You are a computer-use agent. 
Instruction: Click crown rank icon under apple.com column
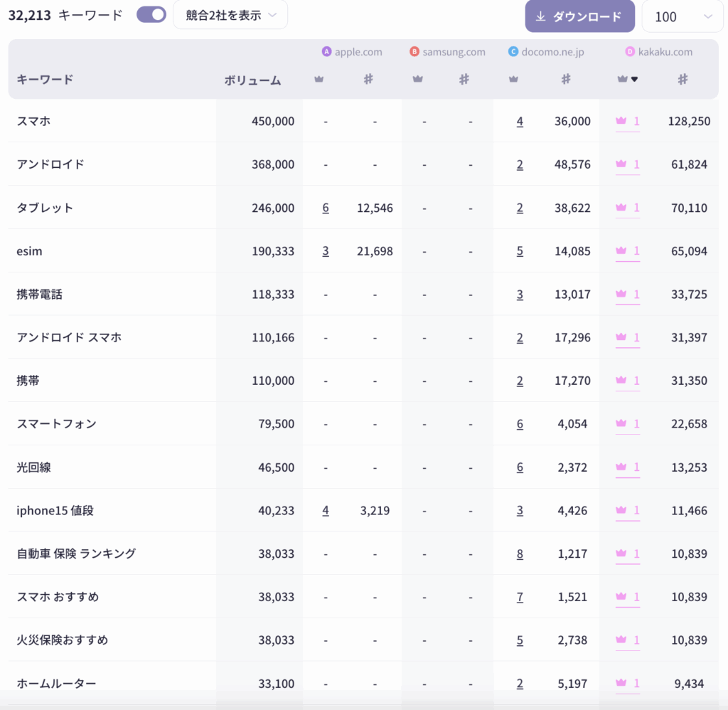[318, 80]
